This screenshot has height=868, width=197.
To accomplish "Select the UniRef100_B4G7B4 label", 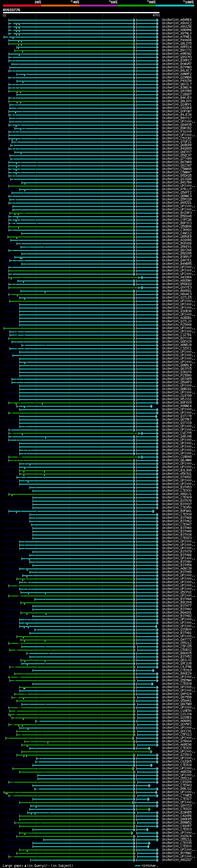I will (x=177, y=182).
